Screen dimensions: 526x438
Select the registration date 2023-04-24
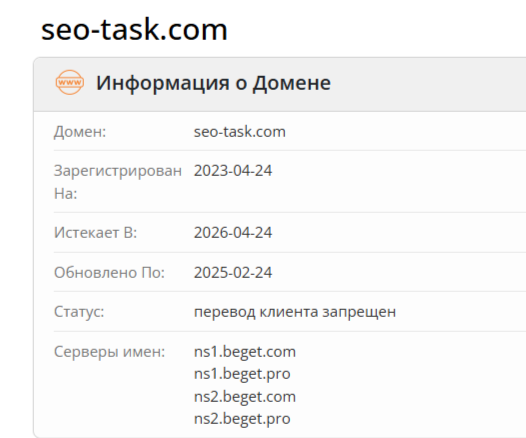(233, 171)
